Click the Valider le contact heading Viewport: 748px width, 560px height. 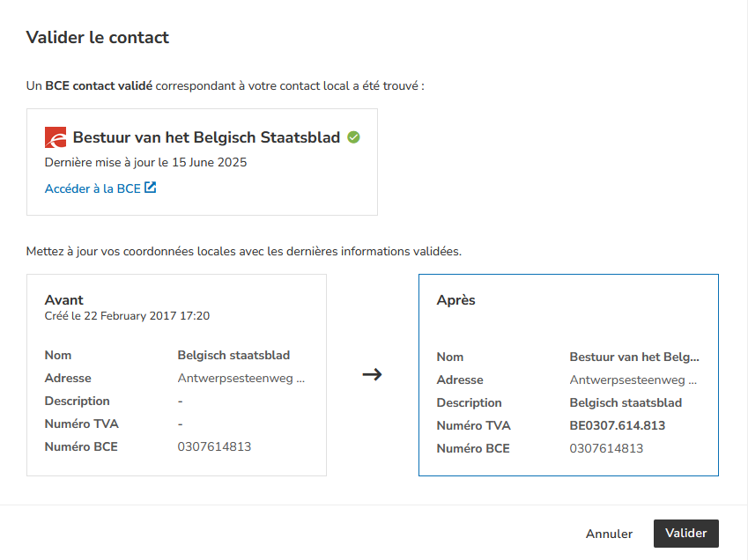click(97, 37)
